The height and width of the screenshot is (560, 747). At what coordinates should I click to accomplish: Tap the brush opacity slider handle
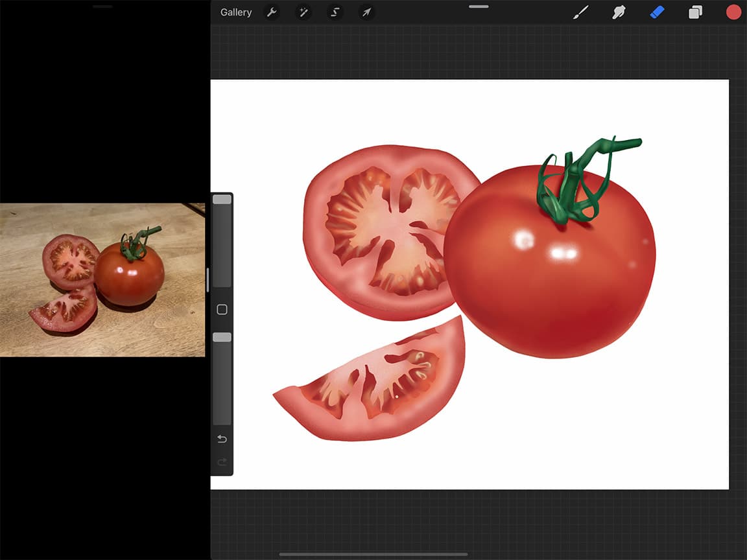point(221,336)
